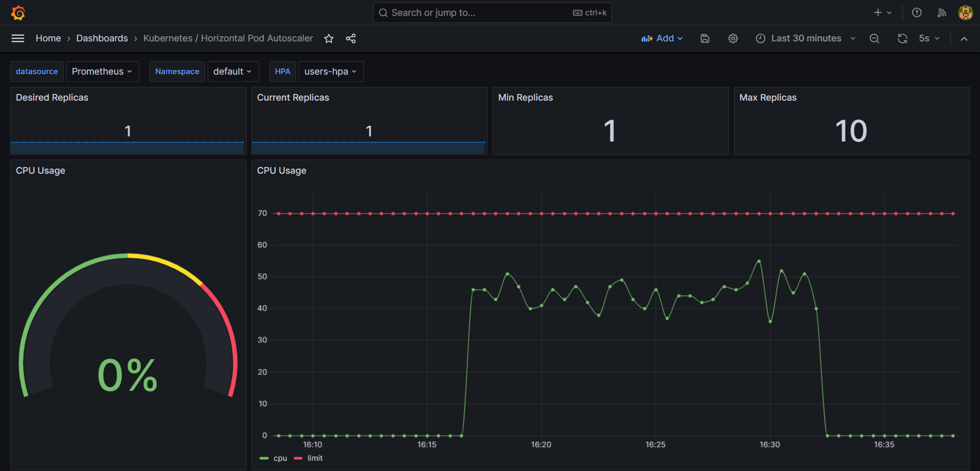Click the Max Replicas value 10

851,131
